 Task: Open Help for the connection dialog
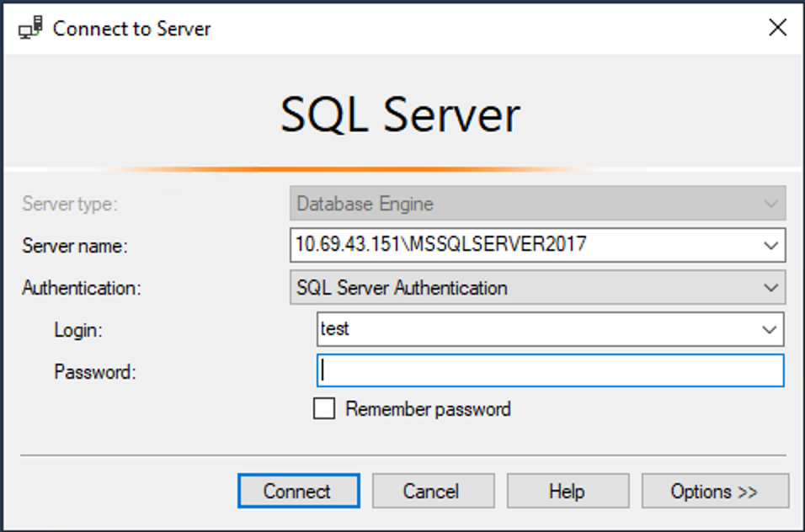[x=568, y=492]
